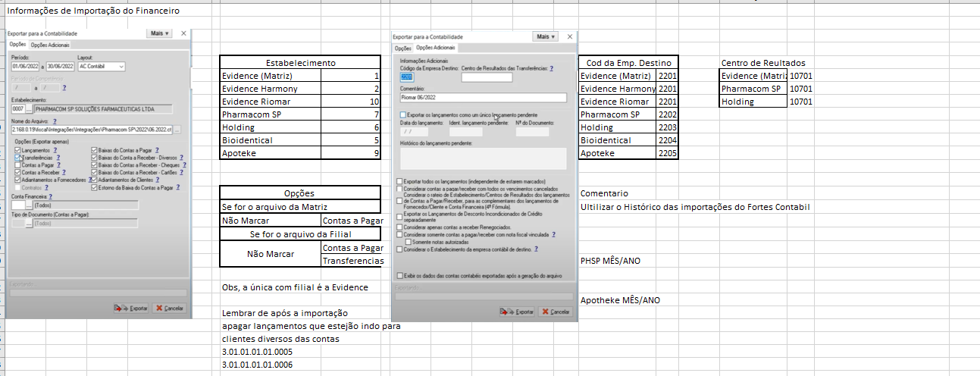Toggle Adiantamentos de Clientes checkbox
980x376 pixels.
[x=94, y=180]
